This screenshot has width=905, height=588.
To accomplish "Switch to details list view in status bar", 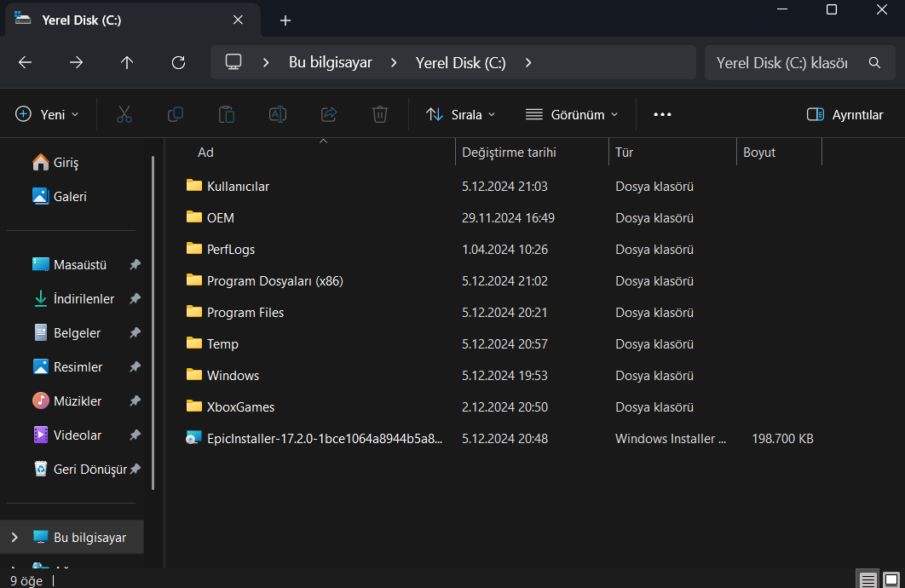I will [868, 580].
